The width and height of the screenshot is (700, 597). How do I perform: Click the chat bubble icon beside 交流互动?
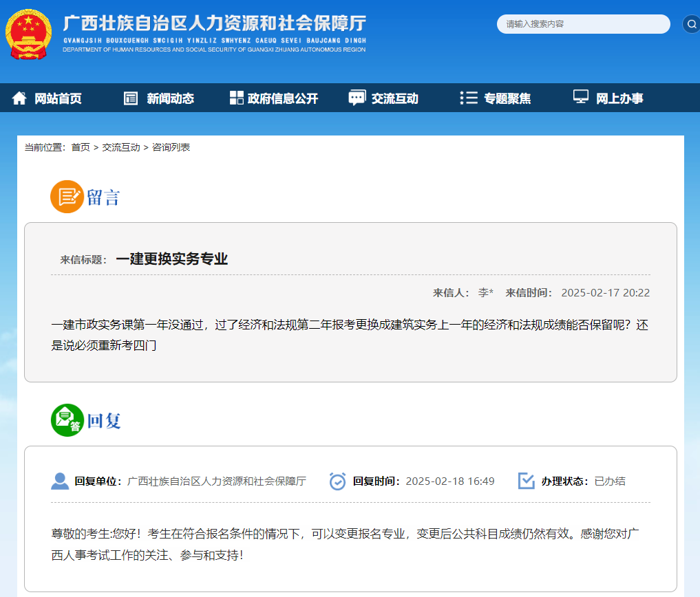click(x=357, y=98)
